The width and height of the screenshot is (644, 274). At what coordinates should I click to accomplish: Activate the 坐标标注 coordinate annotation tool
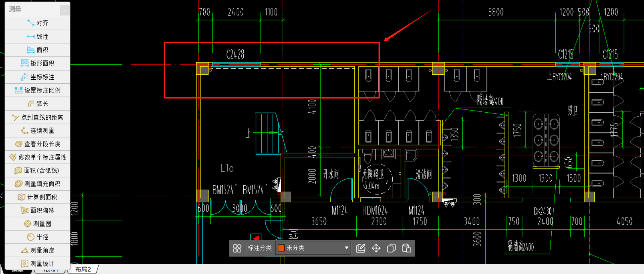point(38,77)
